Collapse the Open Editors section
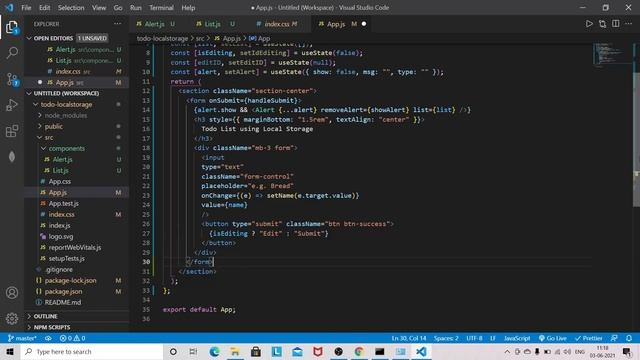 (x=29, y=38)
